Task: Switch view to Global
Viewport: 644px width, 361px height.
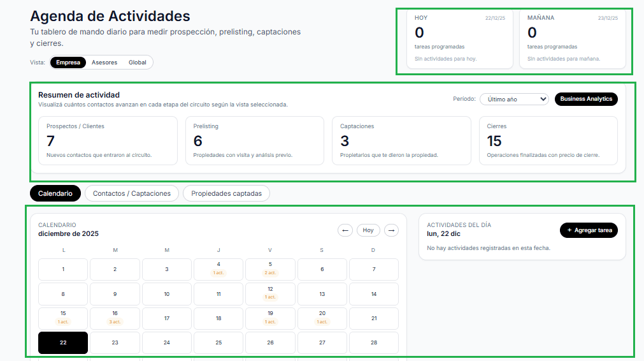Action: click(137, 63)
